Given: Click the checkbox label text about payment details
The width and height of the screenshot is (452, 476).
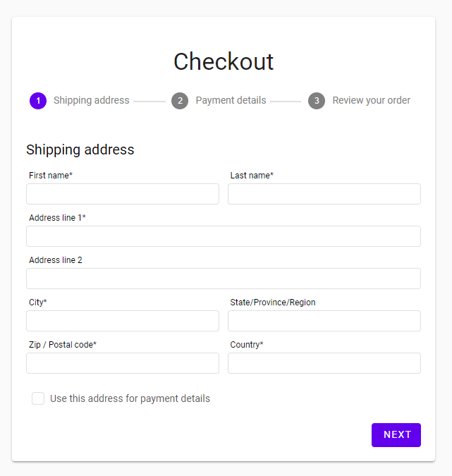Looking at the screenshot, I should coord(130,398).
